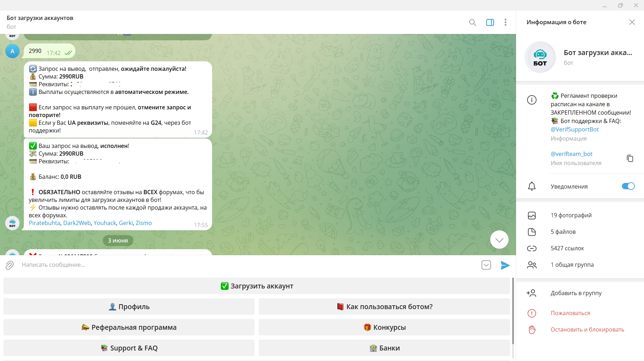
Task: Report the bot via Пожаловаться
Action: pyautogui.click(x=570, y=313)
